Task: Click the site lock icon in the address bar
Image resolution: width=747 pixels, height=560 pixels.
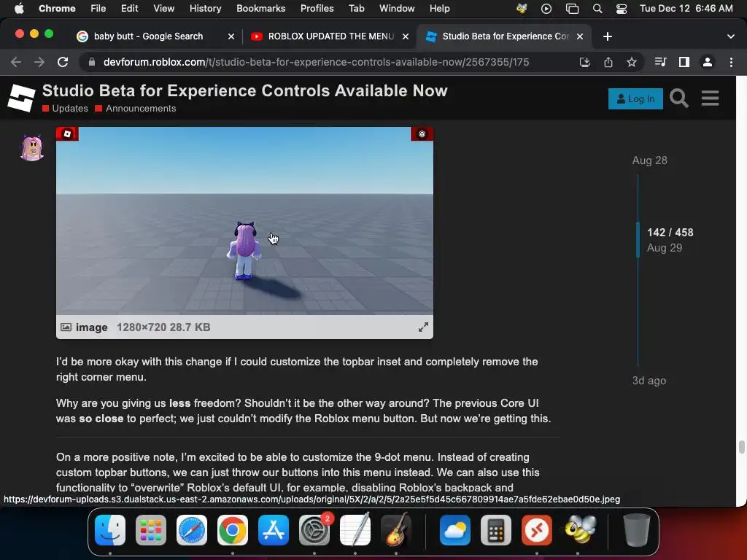Action: (91, 62)
